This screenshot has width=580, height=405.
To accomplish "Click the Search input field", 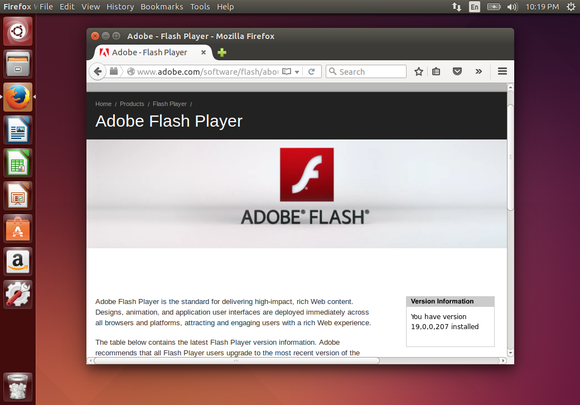I will point(366,71).
